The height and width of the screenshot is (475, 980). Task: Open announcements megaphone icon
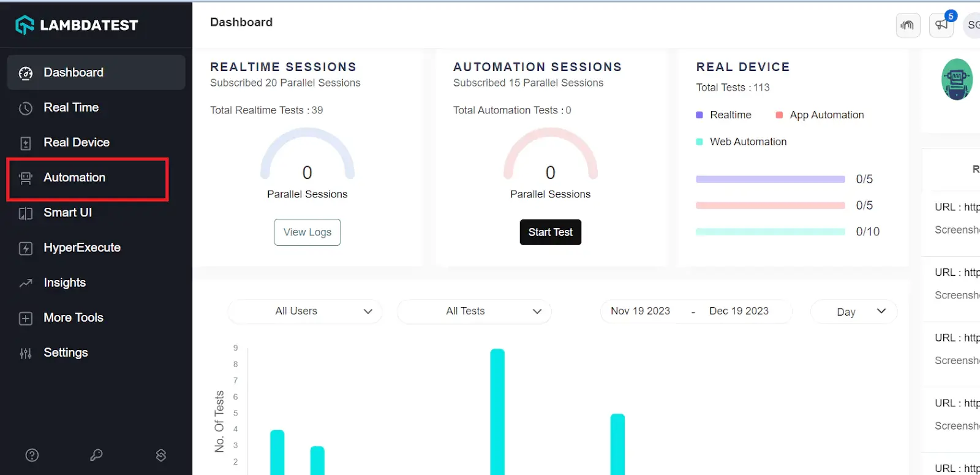tap(941, 25)
